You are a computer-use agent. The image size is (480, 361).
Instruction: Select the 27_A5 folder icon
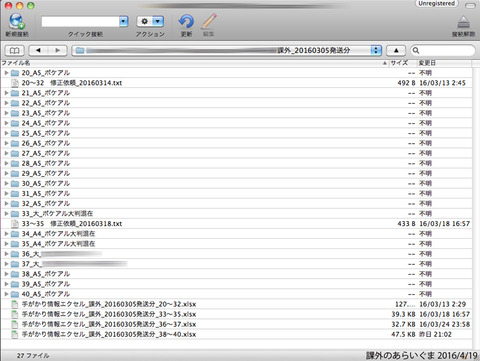click(15, 153)
